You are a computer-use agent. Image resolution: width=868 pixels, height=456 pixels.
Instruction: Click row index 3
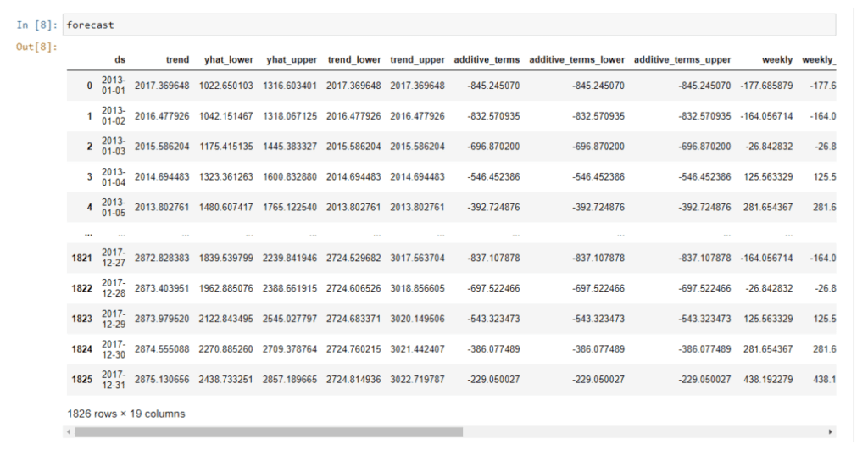90,177
